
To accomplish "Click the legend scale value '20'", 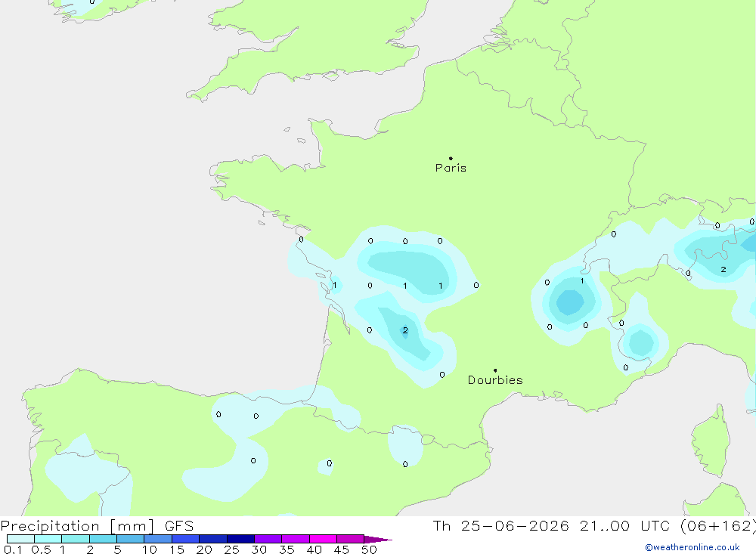I will point(204,549).
